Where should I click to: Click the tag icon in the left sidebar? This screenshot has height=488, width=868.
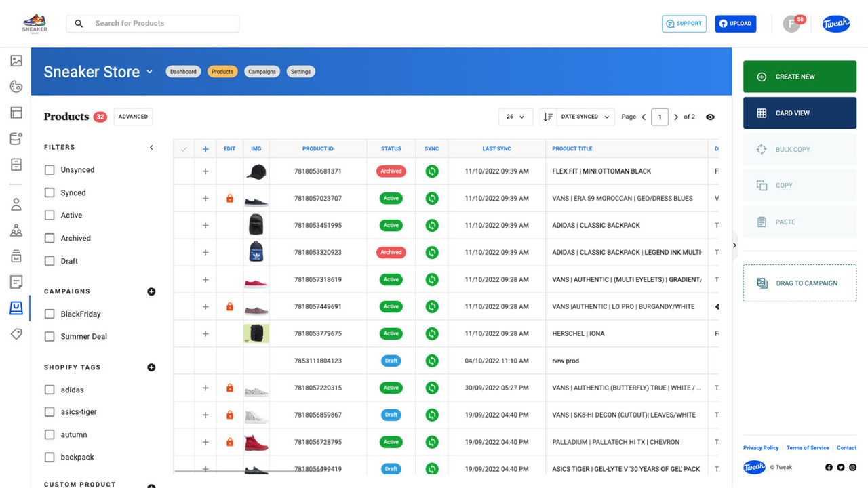point(16,333)
